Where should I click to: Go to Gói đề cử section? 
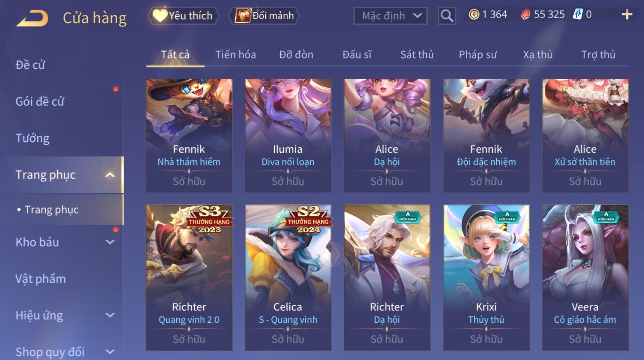pyautogui.click(x=40, y=101)
